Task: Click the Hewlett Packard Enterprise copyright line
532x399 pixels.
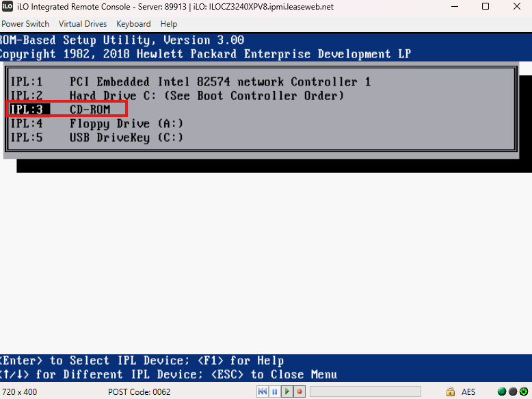Action: [205, 54]
